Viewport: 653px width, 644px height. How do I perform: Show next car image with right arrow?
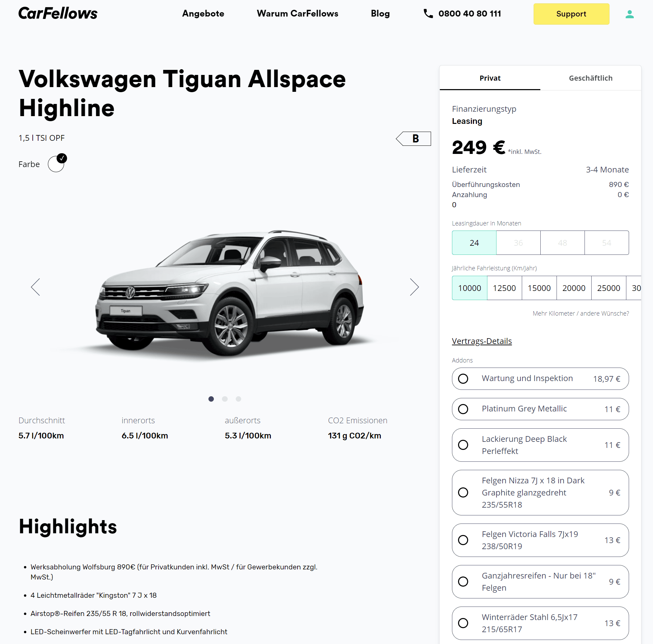[414, 287]
